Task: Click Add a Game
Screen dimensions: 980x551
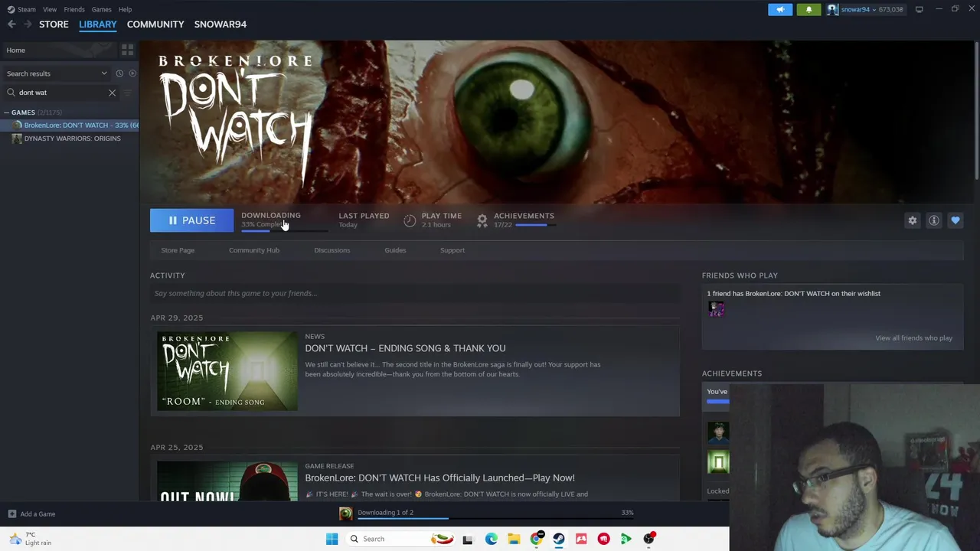Action: [x=31, y=514]
